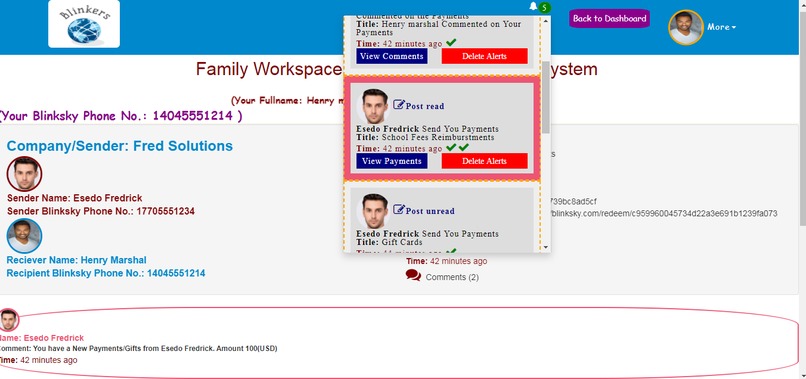Click green checkmark beside top alert time

coord(451,43)
